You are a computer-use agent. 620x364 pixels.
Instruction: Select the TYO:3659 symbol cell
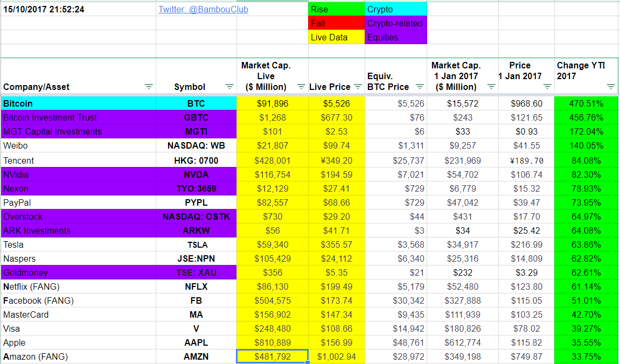point(197,188)
